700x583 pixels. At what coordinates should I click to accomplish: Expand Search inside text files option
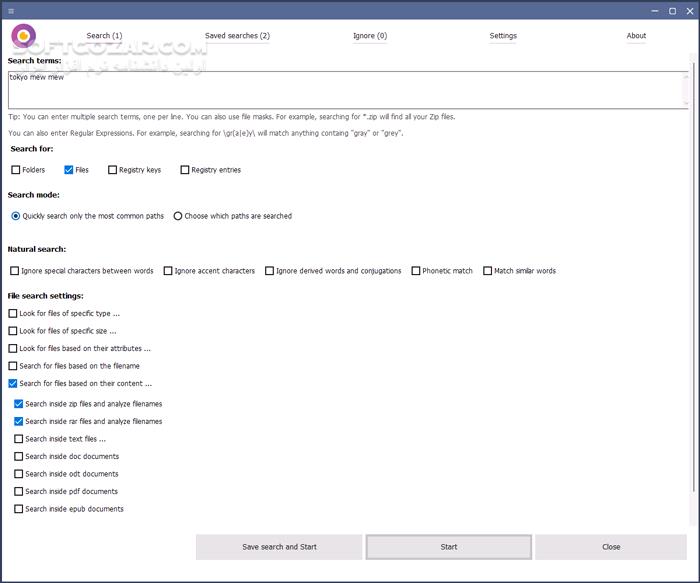click(19, 439)
